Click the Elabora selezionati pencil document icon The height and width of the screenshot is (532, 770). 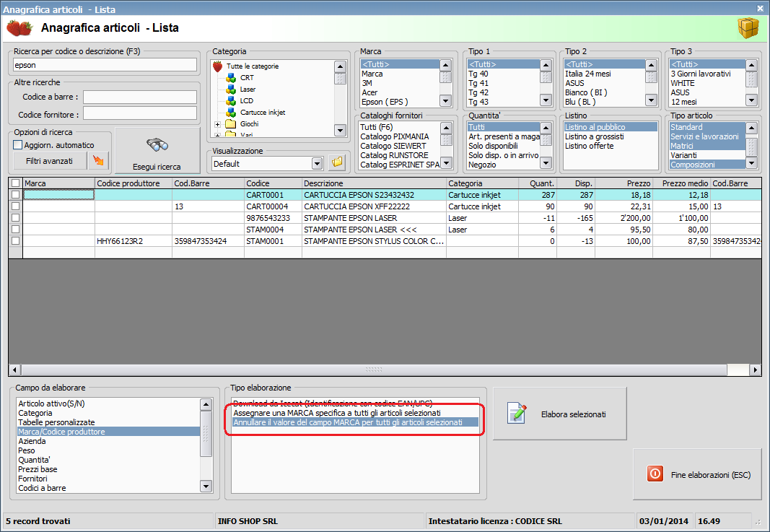[x=517, y=413]
